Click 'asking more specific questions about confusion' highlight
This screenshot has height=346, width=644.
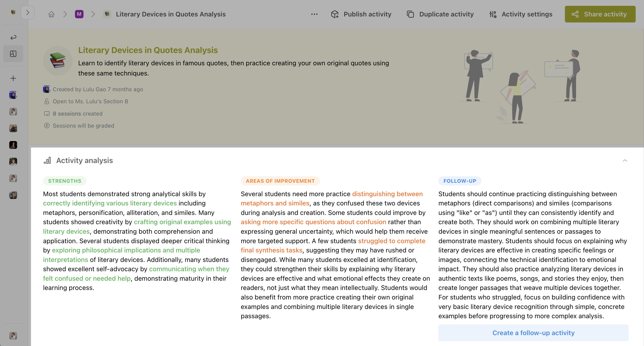coord(313,222)
